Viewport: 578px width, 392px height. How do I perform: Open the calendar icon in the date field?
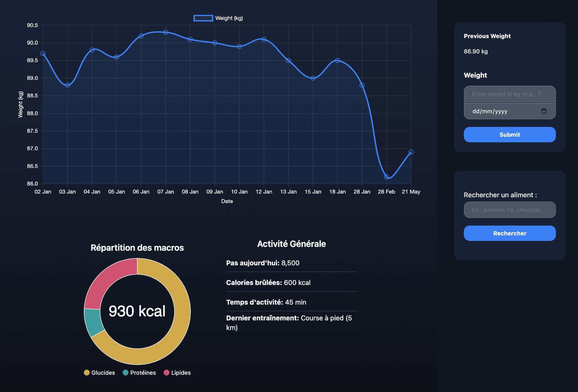(x=544, y=111)
